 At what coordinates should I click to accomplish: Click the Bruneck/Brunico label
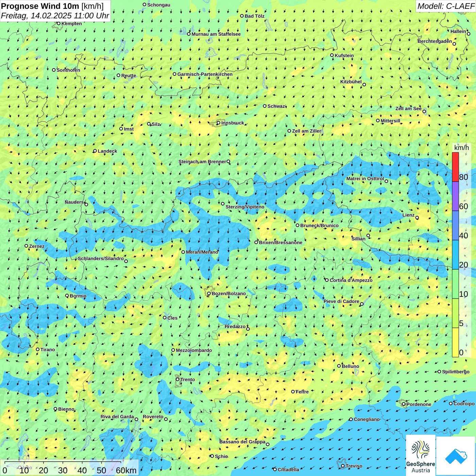[x=319, y=225]
